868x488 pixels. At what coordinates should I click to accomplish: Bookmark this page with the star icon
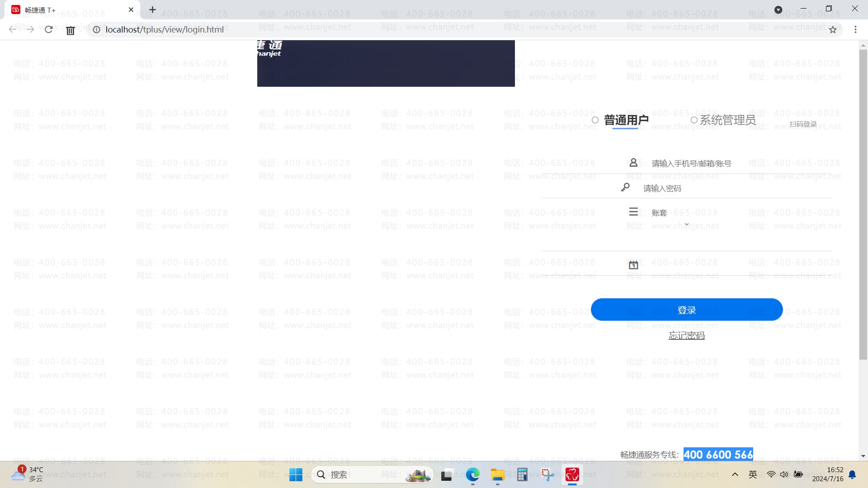coord(833,30)
